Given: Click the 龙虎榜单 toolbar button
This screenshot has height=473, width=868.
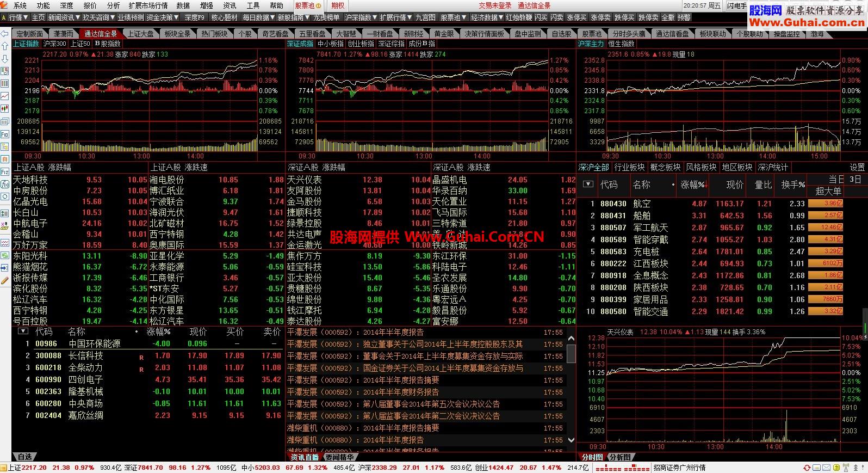Looking at the screenshot, I should [326, 17].
